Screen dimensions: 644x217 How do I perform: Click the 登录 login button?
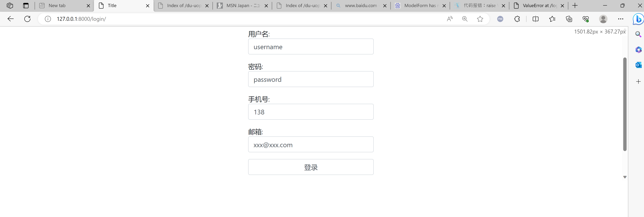(311, 167)
